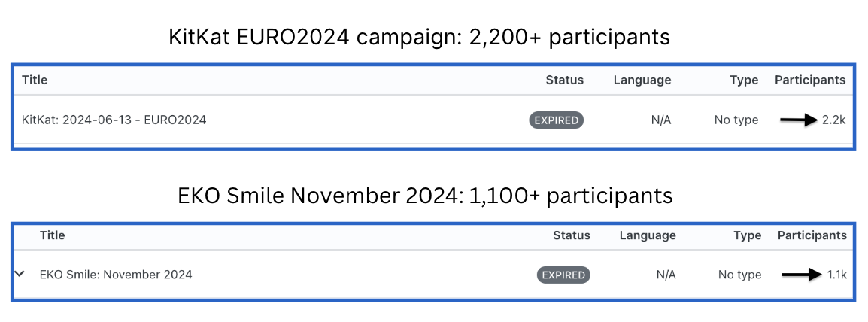The height and width of the screenshot is (322, 868).
Task: Open EKO Smile: November 2024 campaign
Action: [116, 275]
